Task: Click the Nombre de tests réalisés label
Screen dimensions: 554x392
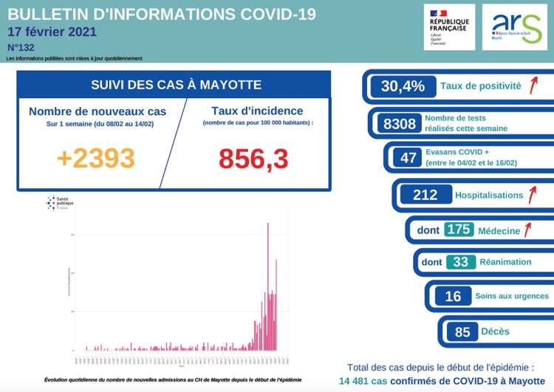Action: click(x=466, y=123)
